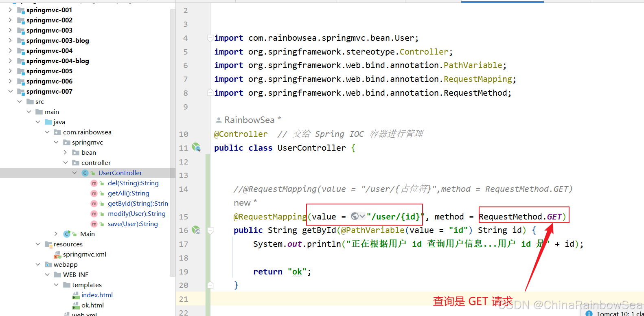Viewport: 644px width, 316px height.
Task: Click the "new *" author hint above @RequestMapping
Action: click(x=245, y=203)
